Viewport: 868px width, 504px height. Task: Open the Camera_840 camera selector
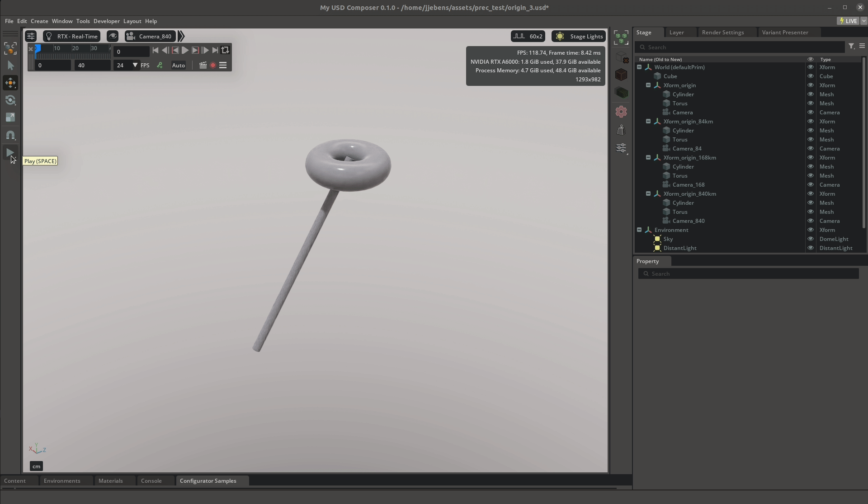coord(150,36)
